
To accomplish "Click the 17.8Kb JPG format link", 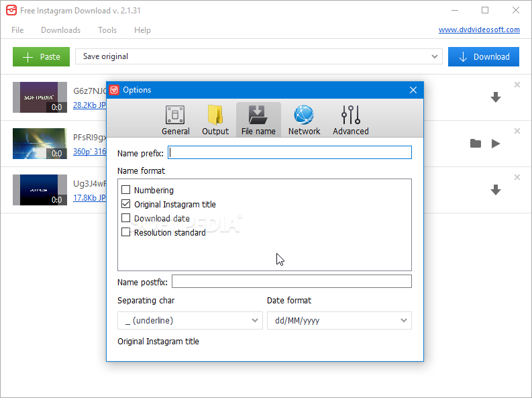I will click(x=90, y=198).
